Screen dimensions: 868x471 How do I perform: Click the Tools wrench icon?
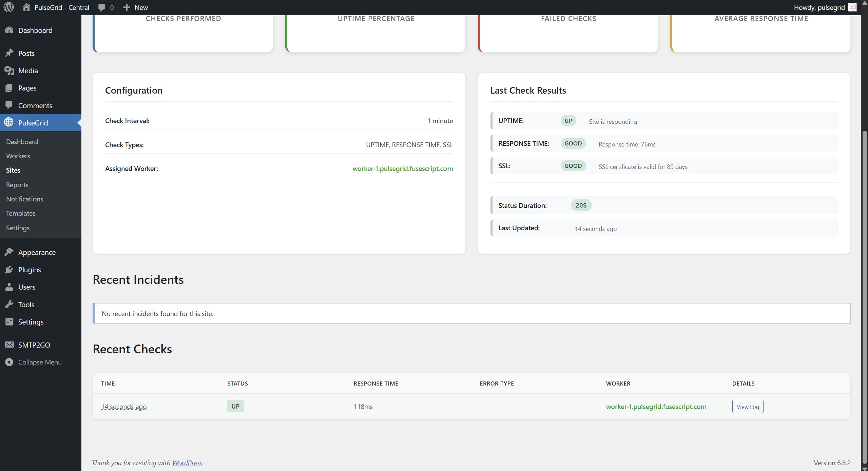click(x=9, y=305)
